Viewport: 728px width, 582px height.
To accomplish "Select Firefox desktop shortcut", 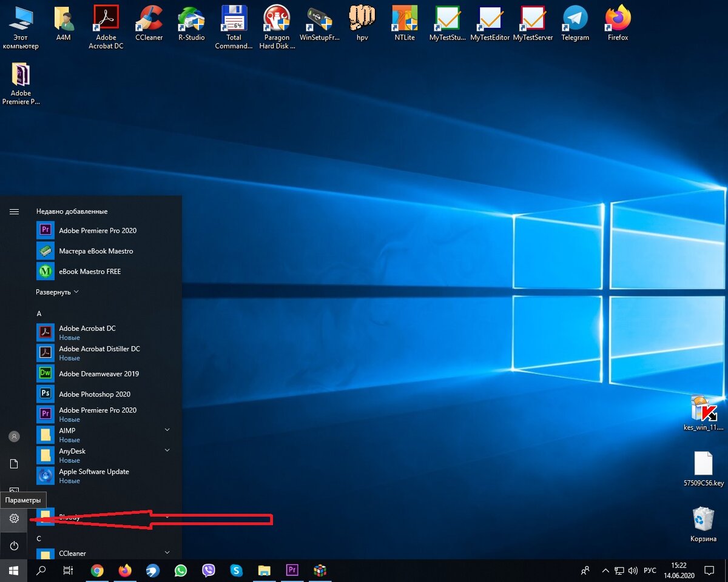I will click(x=618, y=24).
